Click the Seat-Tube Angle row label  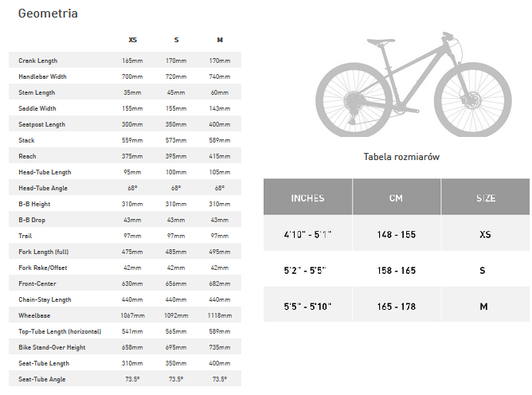click(x=42, y=379)
